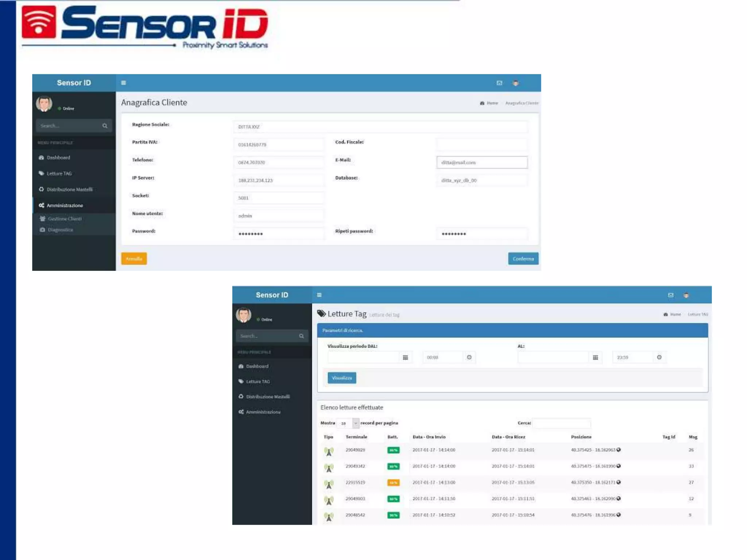Click clock icon next to 23:59 time
This screenshot has width=747, height=560.
pyautogui.click(x=659, y=357)
